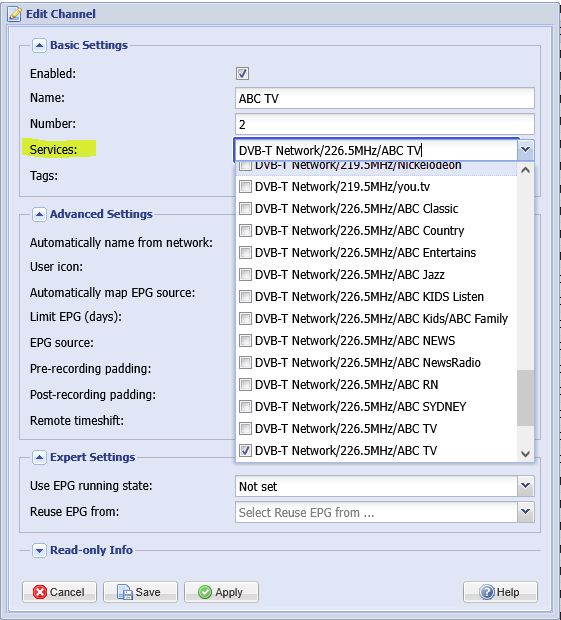The image size is (561, 620).
Task: Expand the Read-only Info section
Action: 39,550
